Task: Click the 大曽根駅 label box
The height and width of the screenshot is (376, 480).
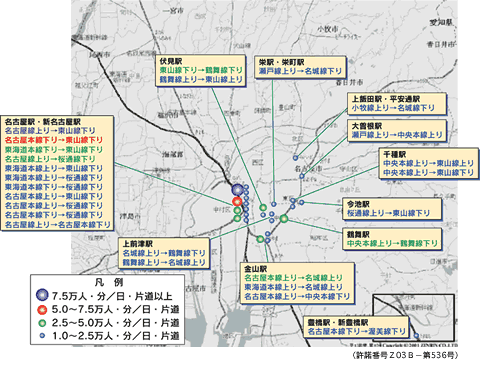Action: click(396, 131)
